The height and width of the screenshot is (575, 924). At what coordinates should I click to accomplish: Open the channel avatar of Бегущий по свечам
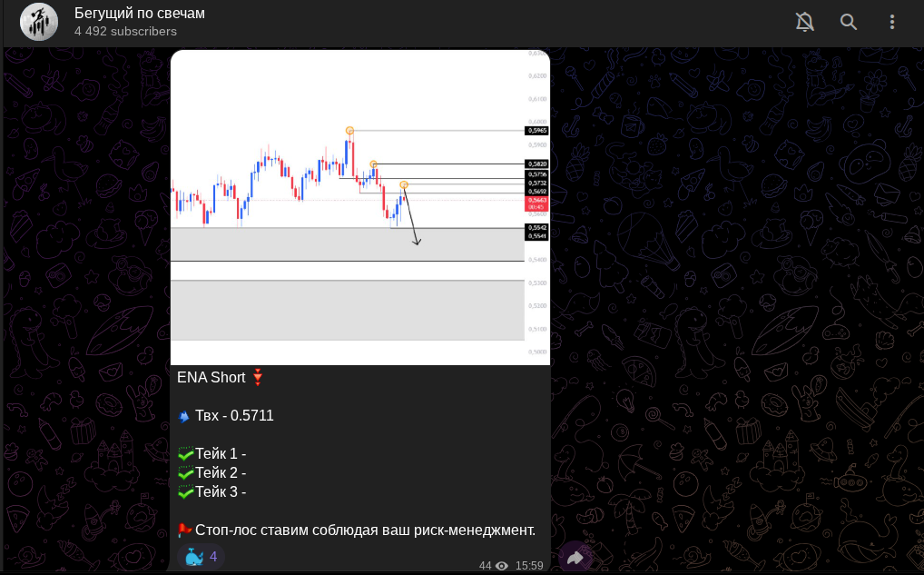click(x=39, y=22)
